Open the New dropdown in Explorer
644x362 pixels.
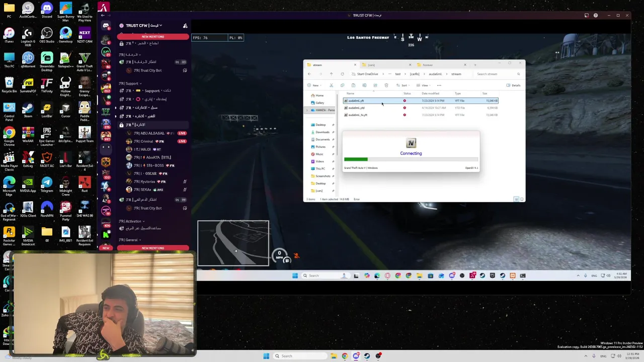tap(315, 85)
